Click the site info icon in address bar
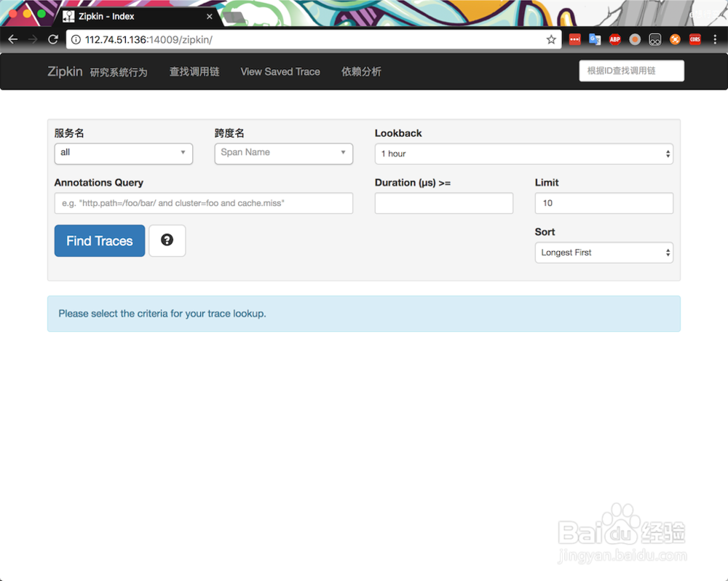The image size is (728, 581). [76, 39]
